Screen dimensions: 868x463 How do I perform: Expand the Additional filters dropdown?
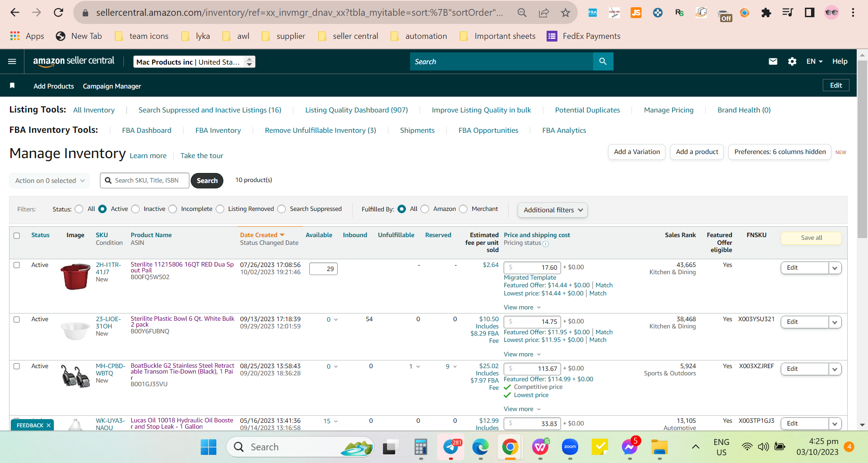[x=552, y=210]
